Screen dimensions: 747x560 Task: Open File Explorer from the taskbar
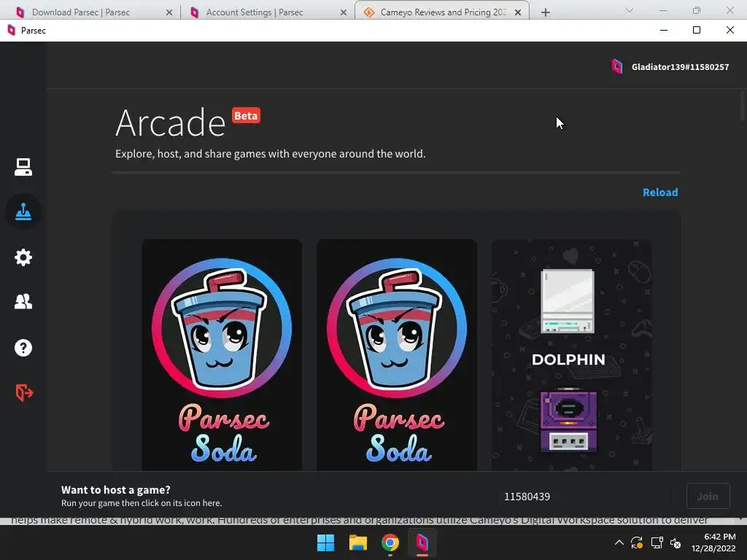(x=357, y=542)
